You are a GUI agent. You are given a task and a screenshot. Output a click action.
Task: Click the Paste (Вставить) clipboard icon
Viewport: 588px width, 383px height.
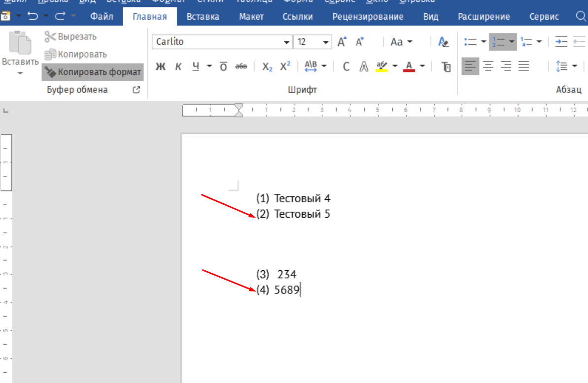pos(20,42)
